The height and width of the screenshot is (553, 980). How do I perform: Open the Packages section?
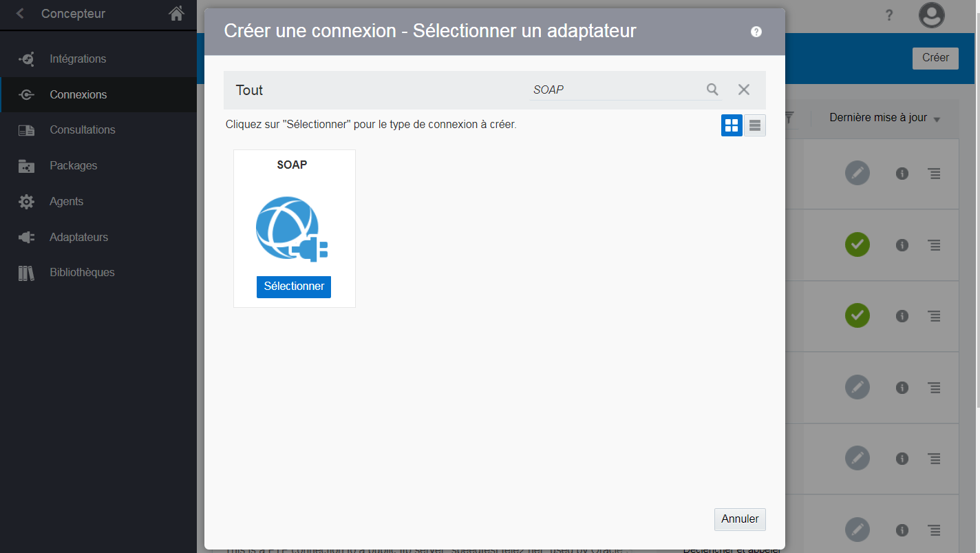73,166
